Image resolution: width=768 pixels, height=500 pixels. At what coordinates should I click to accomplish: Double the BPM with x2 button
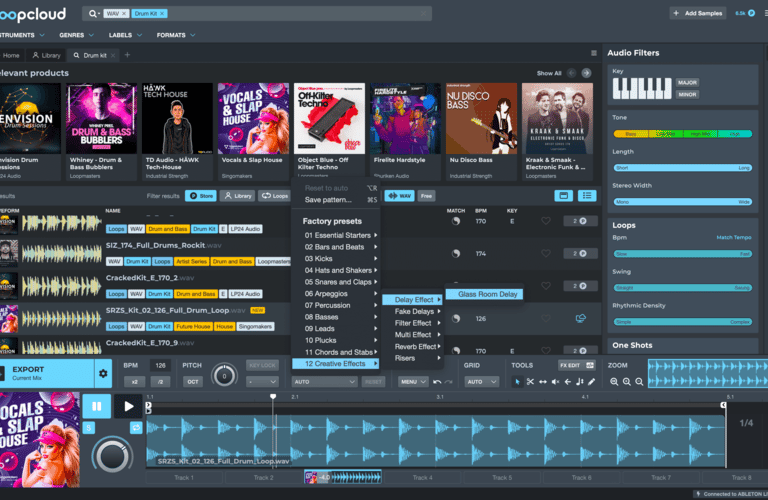(135, 381)
